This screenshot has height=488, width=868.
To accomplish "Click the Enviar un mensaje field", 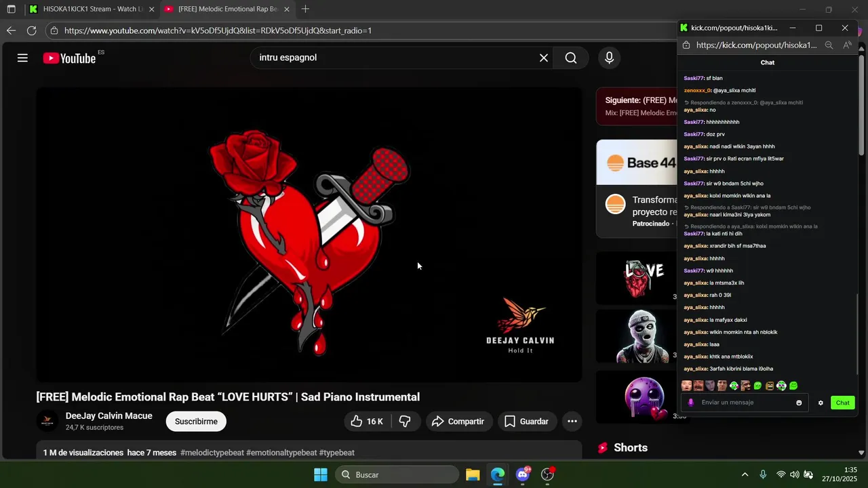I will tap(746, 403).
